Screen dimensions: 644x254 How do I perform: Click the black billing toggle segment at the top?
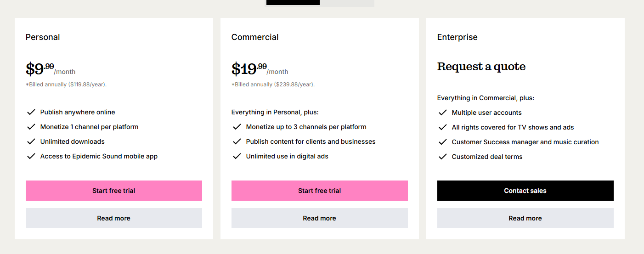point(293,2)
